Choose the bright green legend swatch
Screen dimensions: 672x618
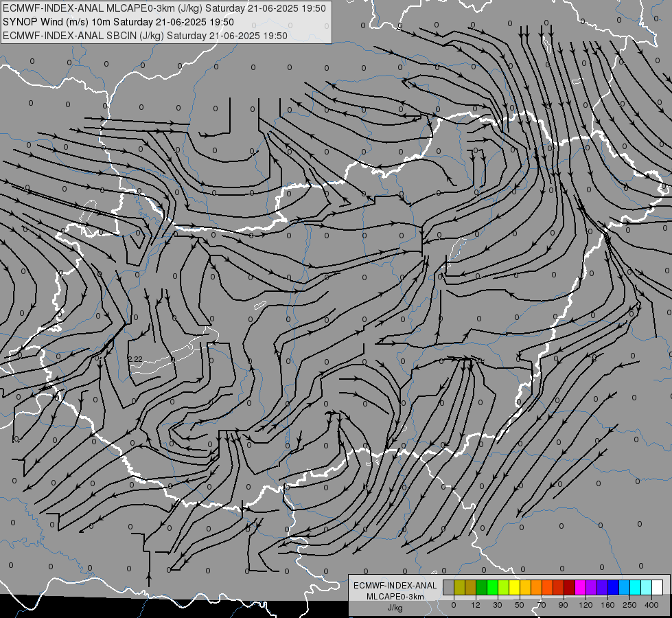click(x=492, y=587)
